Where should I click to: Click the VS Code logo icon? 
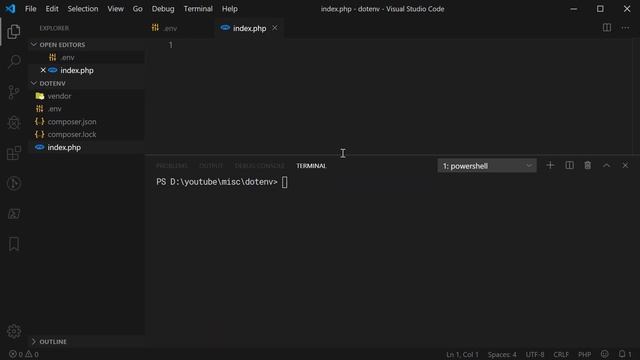pyautogui.click(x=10, y=9)
